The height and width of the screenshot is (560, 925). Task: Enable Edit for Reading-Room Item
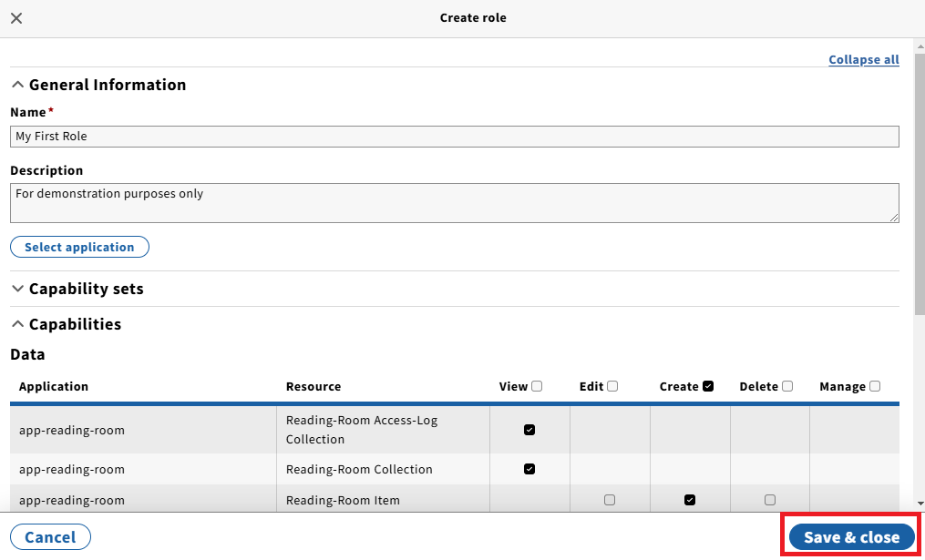[x=610, y=500]
